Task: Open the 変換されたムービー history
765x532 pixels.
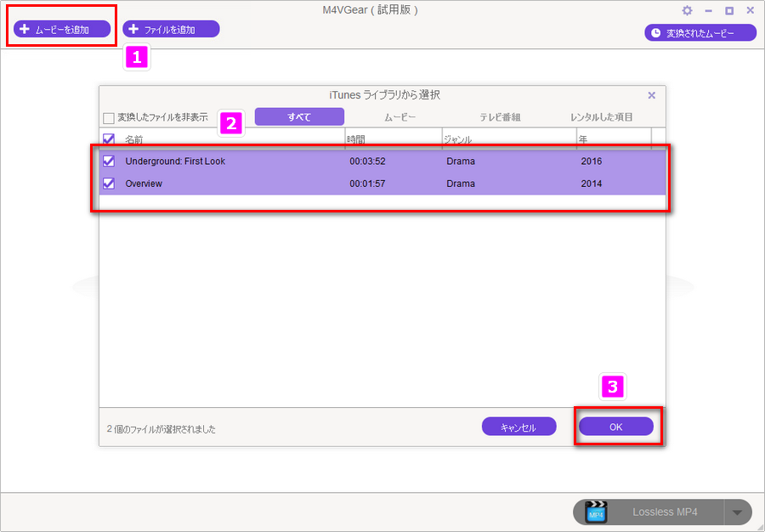Action: 700,32
